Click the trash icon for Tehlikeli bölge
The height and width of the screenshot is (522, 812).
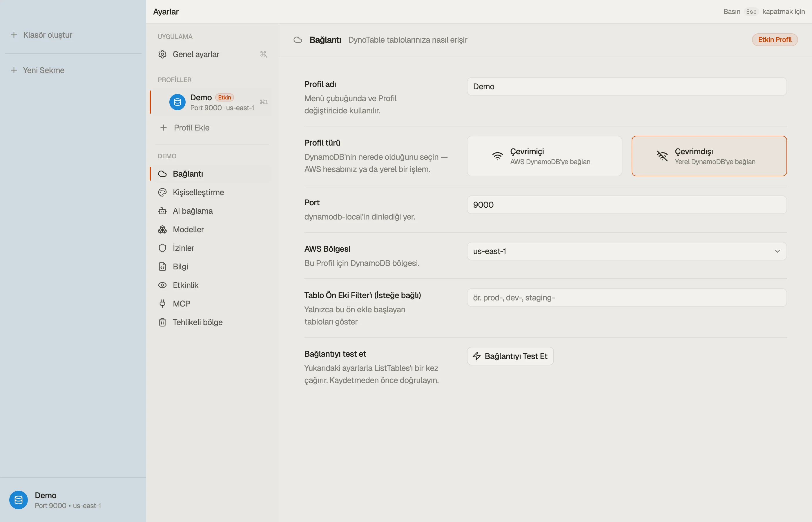162,322
